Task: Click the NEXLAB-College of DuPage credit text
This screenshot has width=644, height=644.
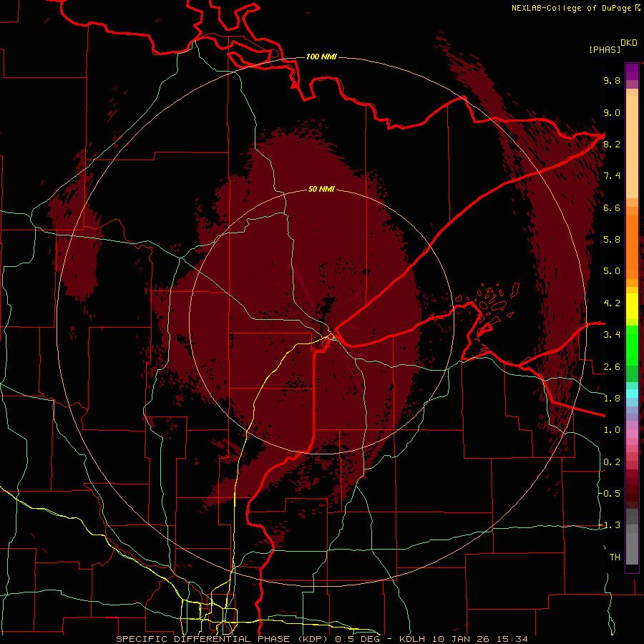Action: click(x=572, y=8)
